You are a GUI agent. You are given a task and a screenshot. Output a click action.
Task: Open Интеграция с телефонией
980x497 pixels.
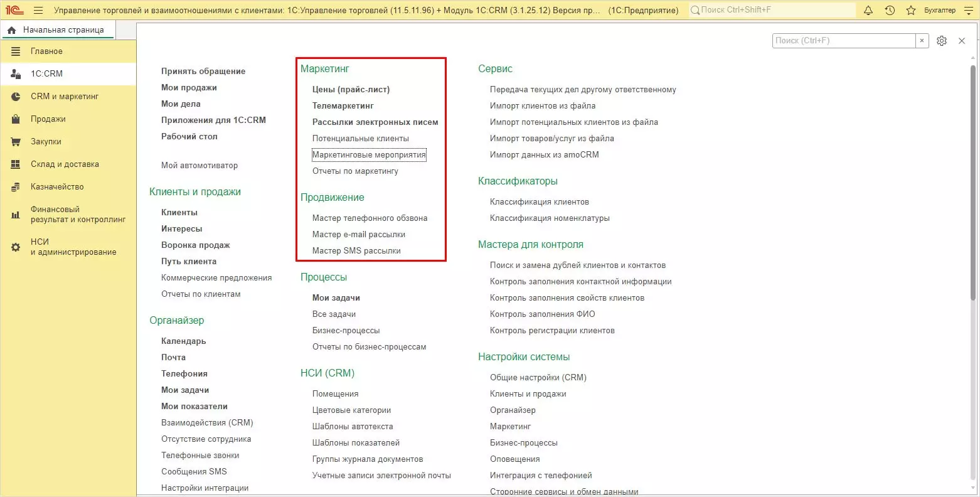[x=541, y=476]
